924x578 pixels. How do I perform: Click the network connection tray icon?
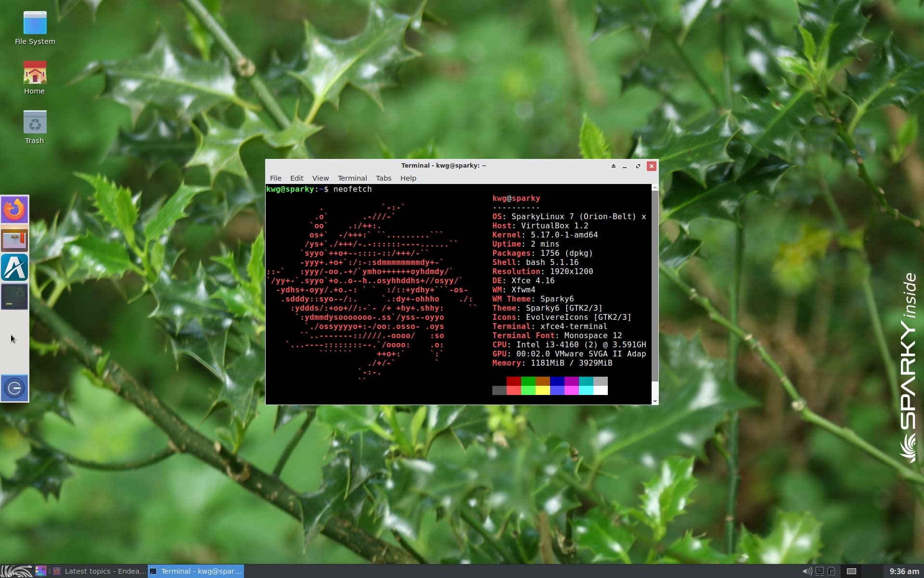tap(820, 571)
